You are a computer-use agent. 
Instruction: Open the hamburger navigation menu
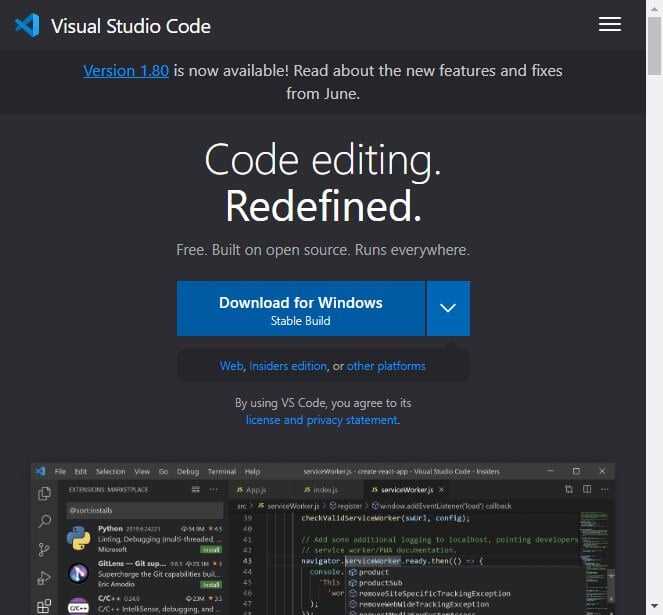pyautogui.click(x=610, y=24)
